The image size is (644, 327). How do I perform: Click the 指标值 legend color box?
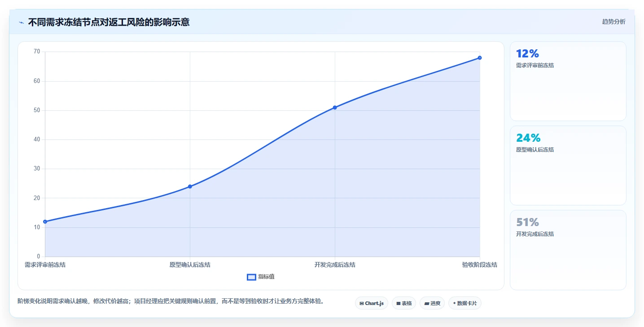[x=251, y=277]
